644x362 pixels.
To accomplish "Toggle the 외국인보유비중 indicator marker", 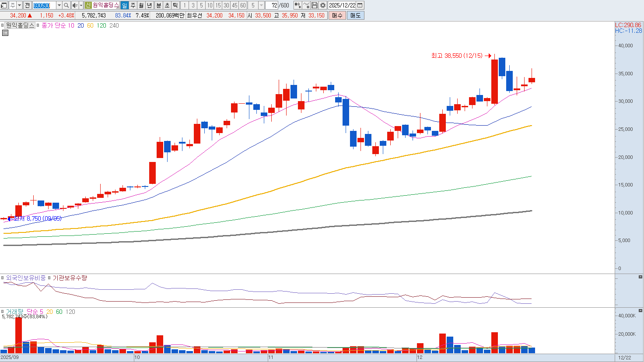I will pyautogui.click(x=3, y=278).
